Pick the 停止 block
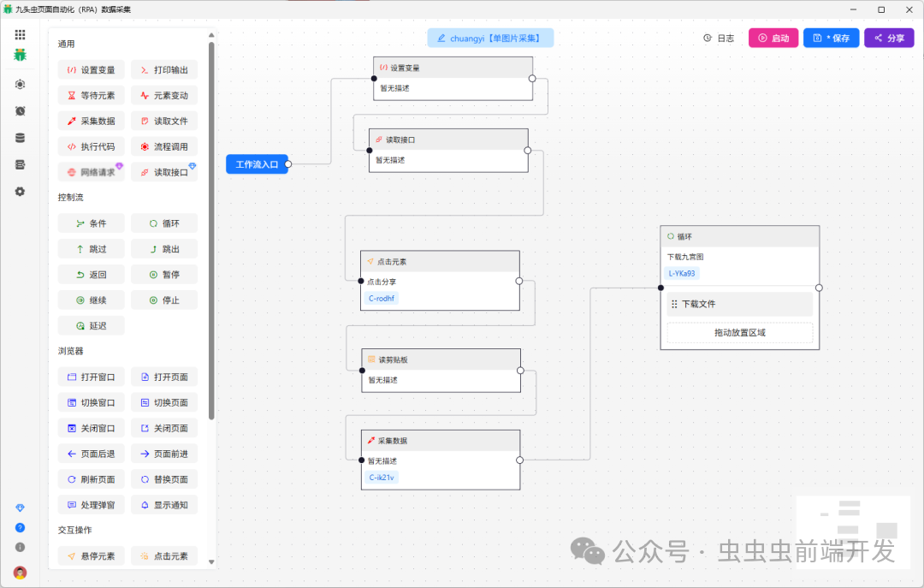The image size is (924, 588). coord(164,300)
